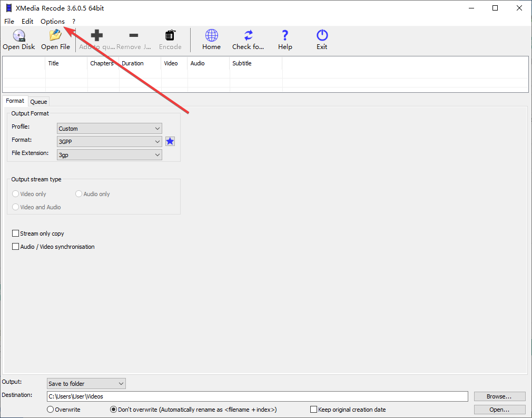Expand the Profile dropdown
The image size is (532, 418).
tap(109, 129)
